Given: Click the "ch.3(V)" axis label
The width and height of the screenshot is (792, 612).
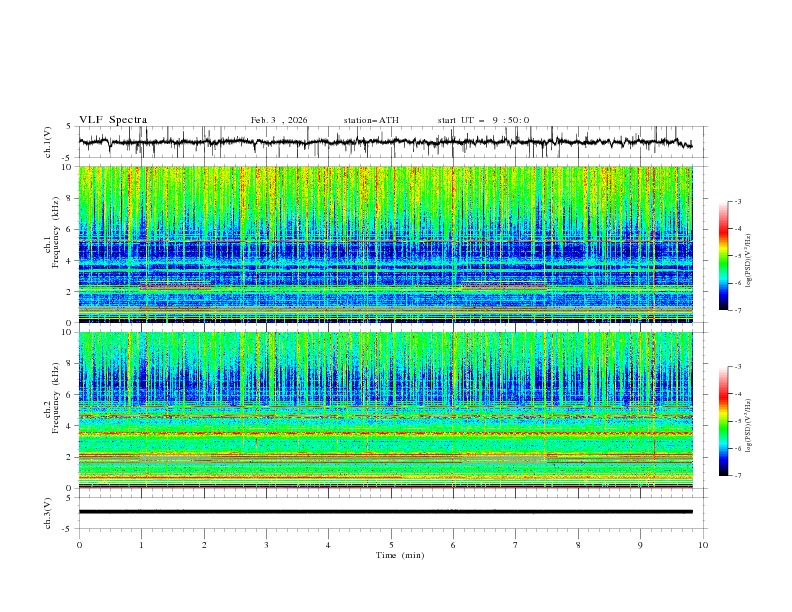Looking at the screenshot, I should click(x=48, y=513).
